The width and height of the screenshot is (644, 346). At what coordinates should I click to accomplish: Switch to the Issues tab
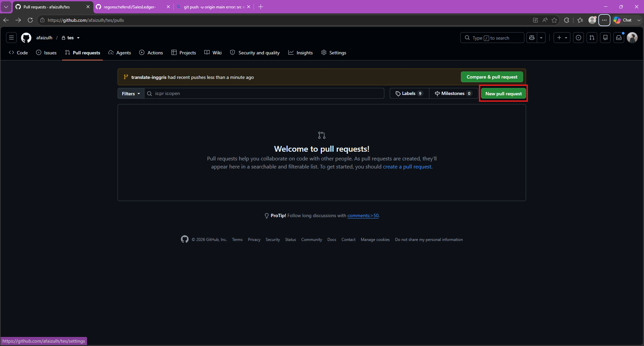(x=46, y=53)
